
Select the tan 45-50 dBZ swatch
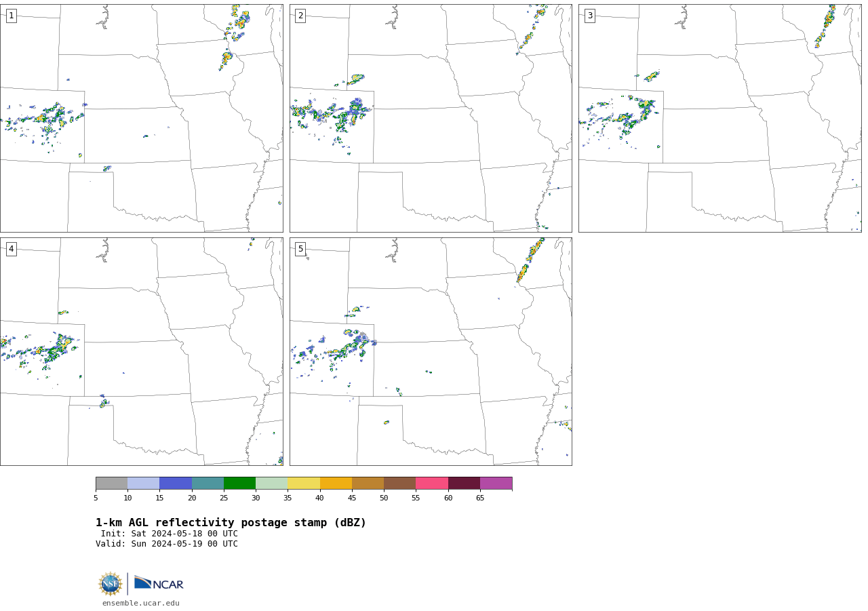click(x=368, y=484)
